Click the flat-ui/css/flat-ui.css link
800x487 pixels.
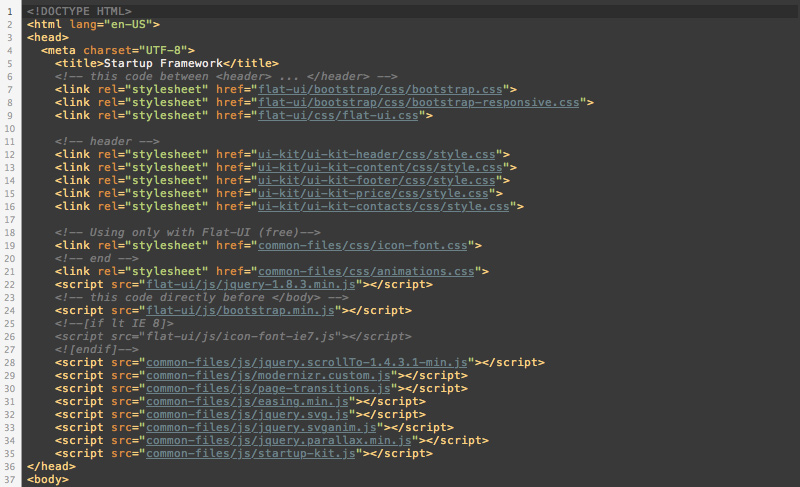click(339, 115)
